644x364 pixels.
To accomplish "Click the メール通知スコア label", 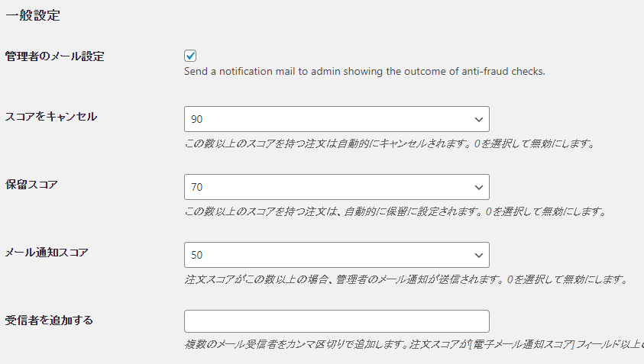I will [x=47, y=253].
